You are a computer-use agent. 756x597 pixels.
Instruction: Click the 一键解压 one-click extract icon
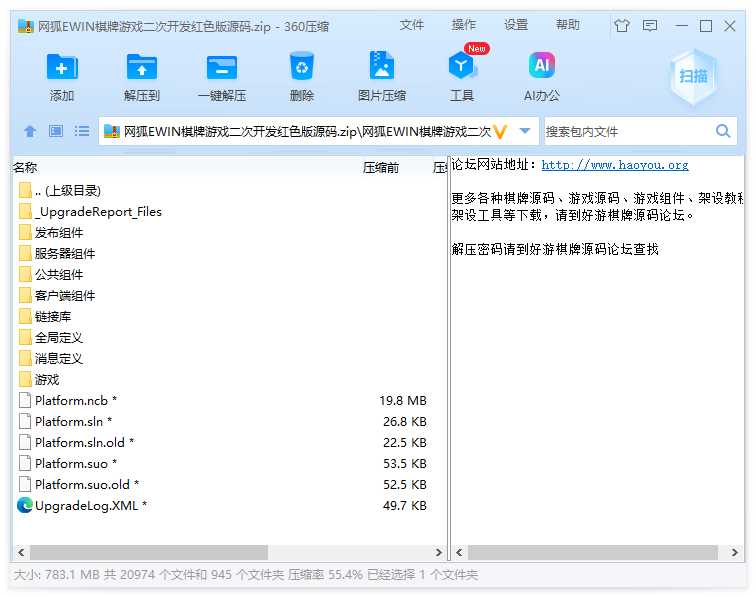pos(222,67)
